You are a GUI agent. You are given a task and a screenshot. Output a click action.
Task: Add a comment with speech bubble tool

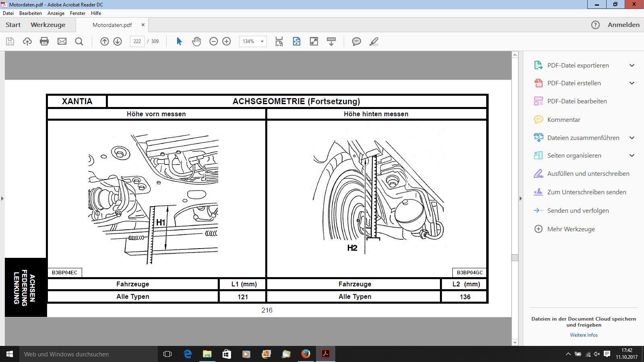point(357,41)
